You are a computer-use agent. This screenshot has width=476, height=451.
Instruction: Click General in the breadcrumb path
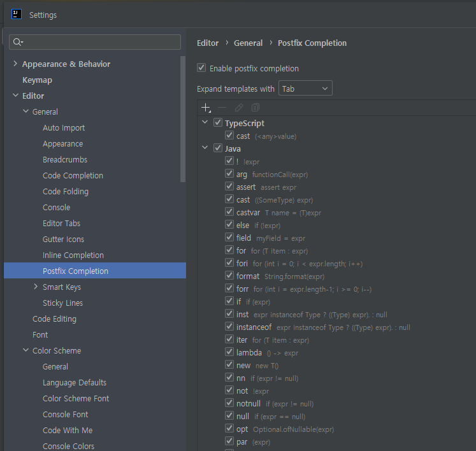[x=248, y=43]
